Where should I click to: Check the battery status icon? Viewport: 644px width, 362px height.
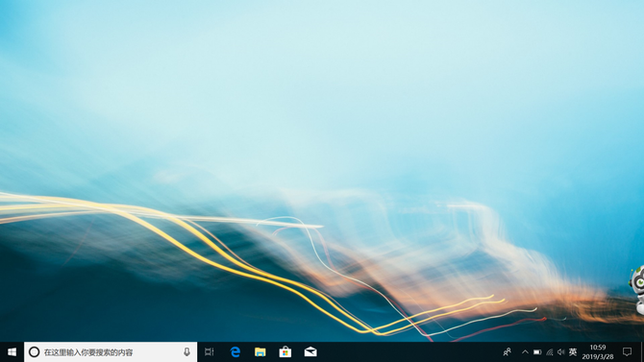(537, 352)
